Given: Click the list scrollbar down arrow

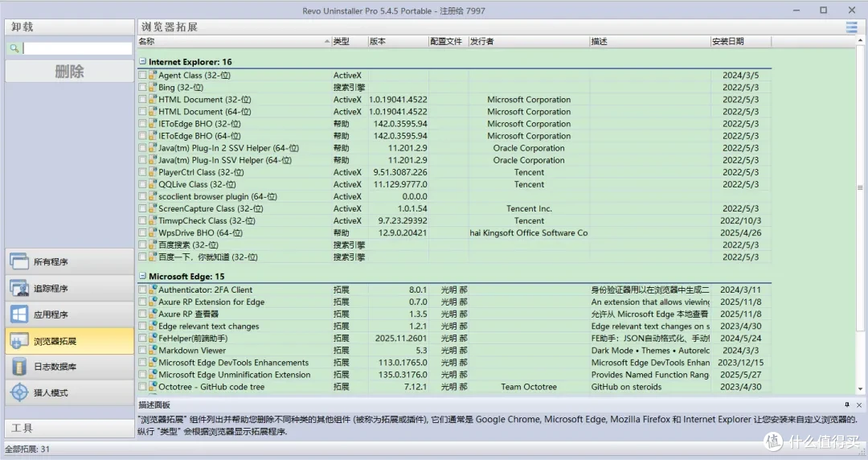Looking at the screenshot, I should tap(860, 389).
